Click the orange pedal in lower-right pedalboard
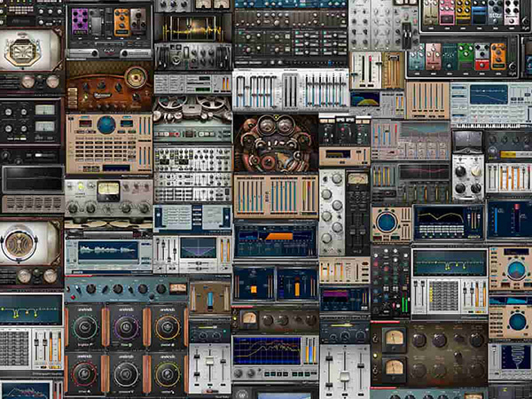The height and width of the screenshot is (399, 532). click(498, 57)
